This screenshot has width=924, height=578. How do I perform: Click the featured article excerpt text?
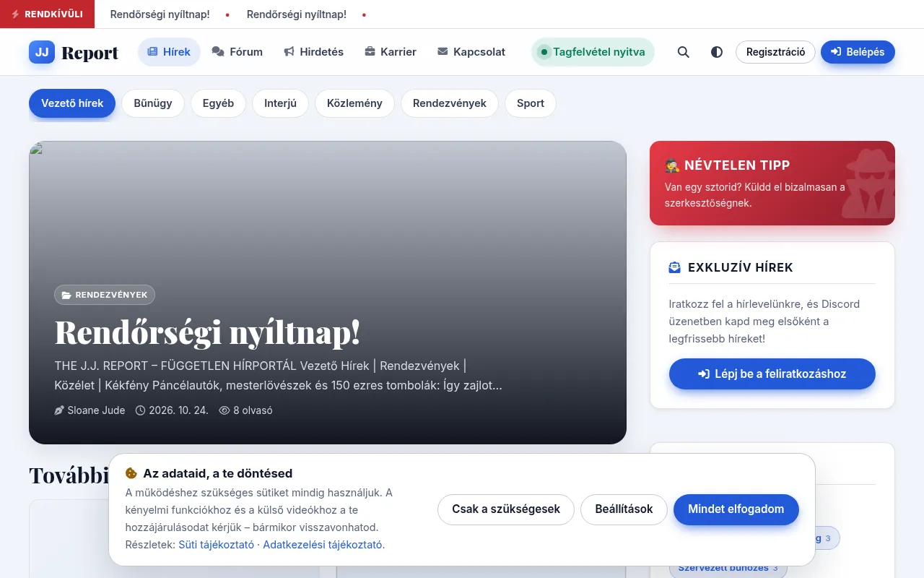(278, 376)
